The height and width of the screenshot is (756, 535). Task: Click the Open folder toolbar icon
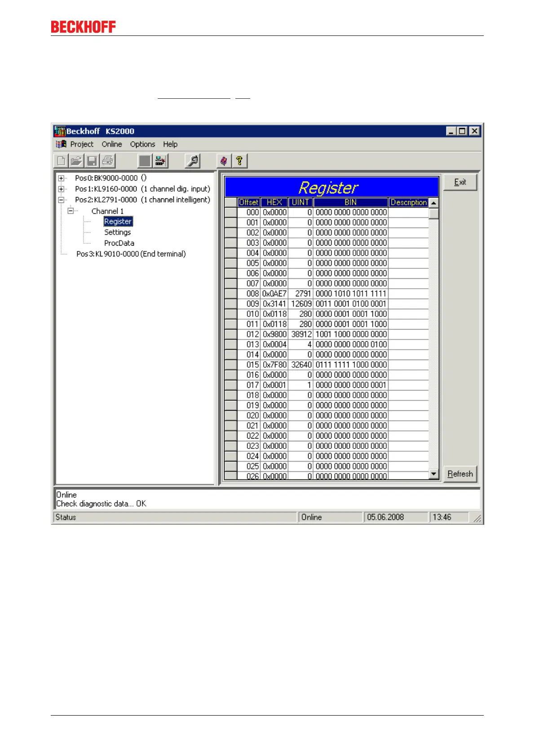point(77,161)
